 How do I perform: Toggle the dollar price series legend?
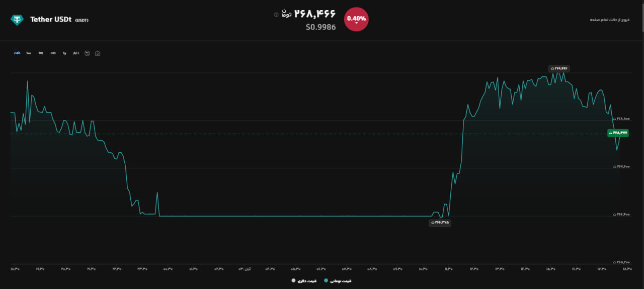[304, 280]
